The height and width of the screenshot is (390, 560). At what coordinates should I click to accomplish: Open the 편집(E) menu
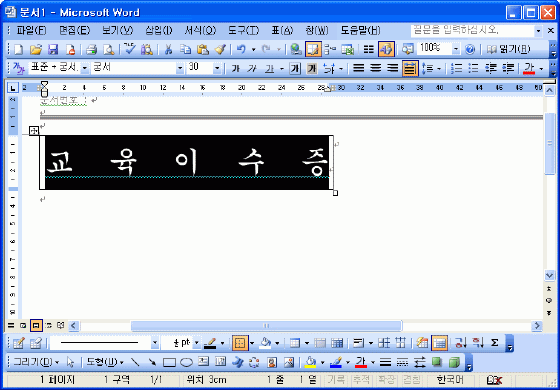(x=74, y=31)
